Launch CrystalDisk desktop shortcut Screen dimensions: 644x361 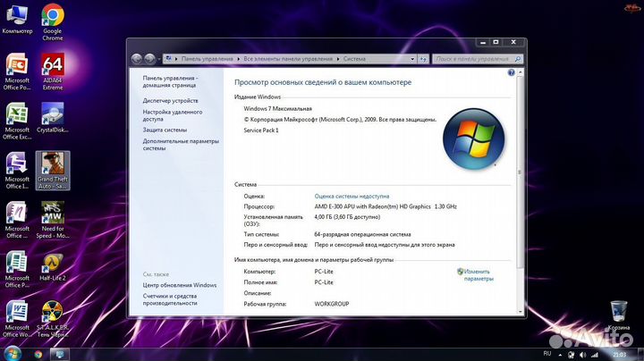pos(53,118)
